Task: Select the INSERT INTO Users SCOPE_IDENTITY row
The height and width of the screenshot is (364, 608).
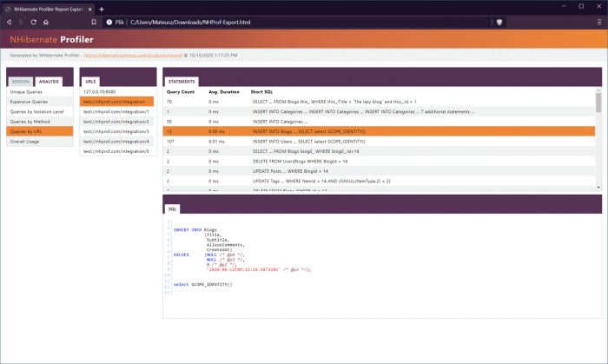Action: click(x=379, y=142)
